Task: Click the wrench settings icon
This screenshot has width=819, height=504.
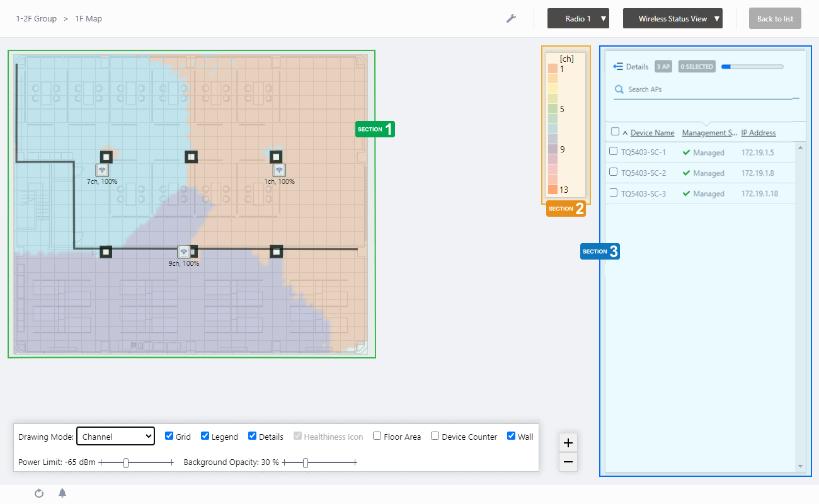Action: pos(512,19)
